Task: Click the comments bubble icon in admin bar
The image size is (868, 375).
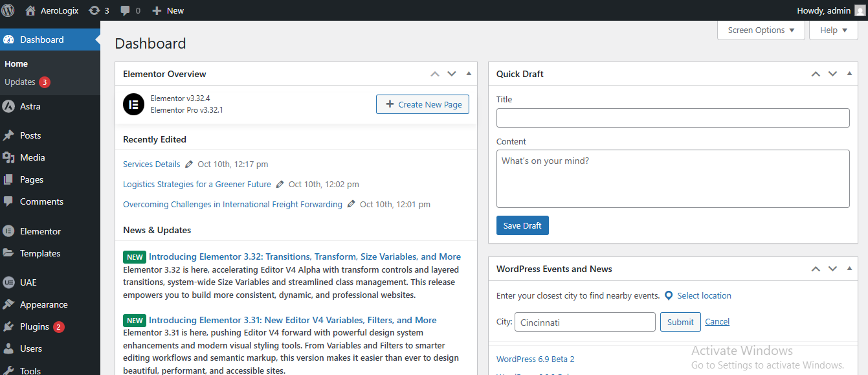Action: click(x=126, y=10)
